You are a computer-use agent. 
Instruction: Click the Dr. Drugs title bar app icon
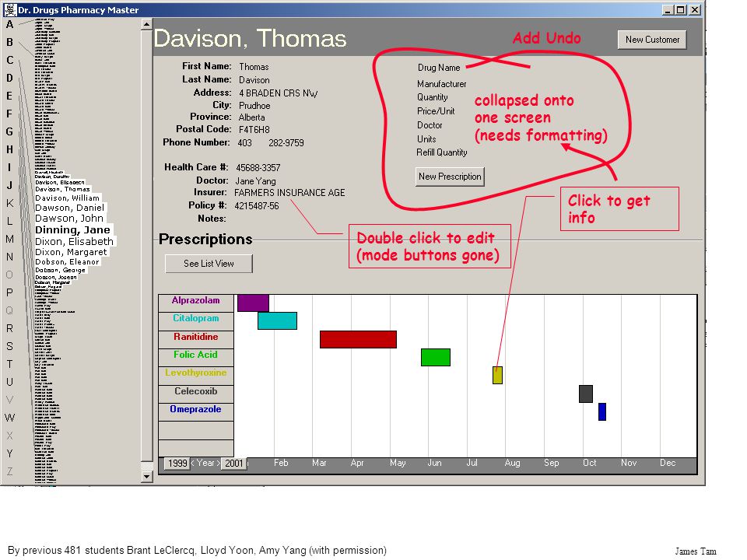click(x=9, y=9)
